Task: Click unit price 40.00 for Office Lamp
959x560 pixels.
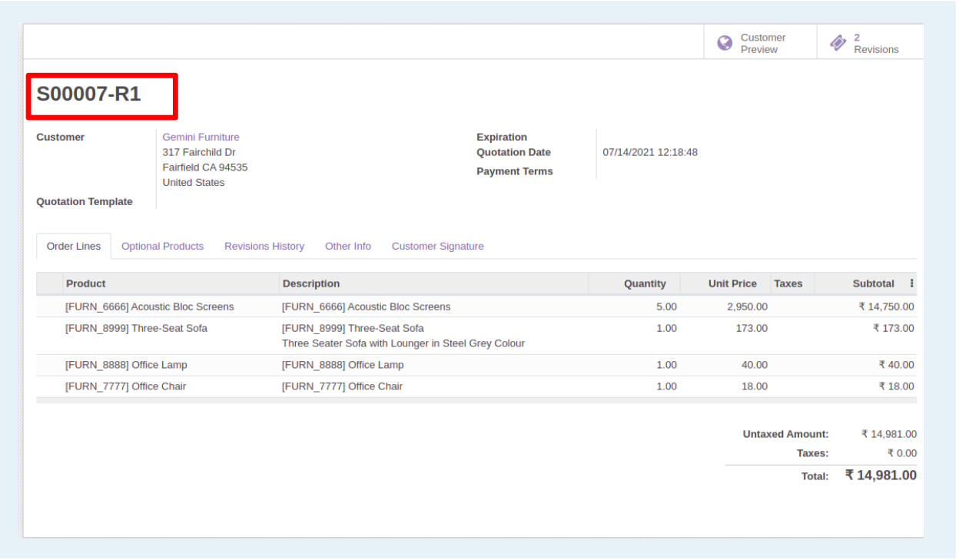Action: [x=755, y=365]
